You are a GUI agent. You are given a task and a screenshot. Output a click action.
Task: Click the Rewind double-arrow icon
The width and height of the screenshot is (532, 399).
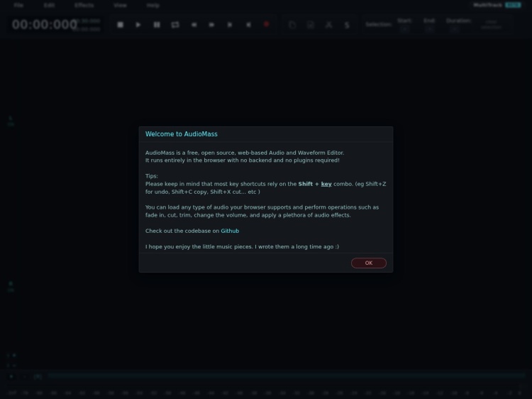[x=194, y=25]
